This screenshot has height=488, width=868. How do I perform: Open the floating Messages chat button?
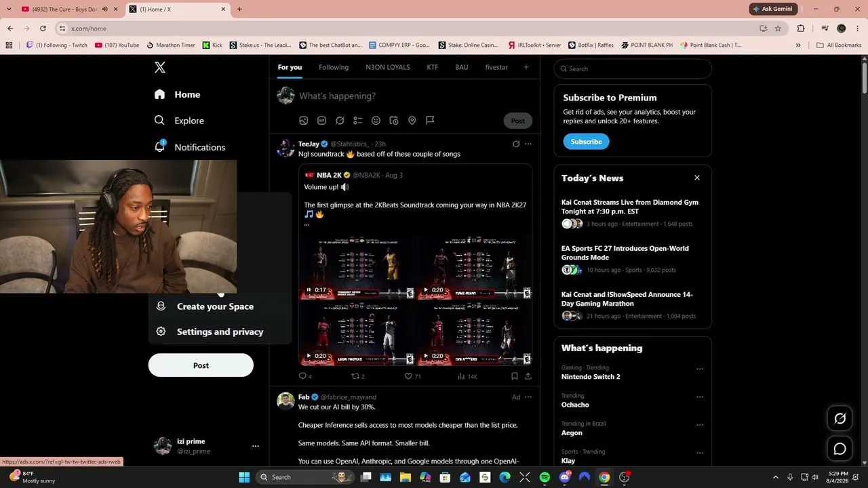tap(840, 449)
